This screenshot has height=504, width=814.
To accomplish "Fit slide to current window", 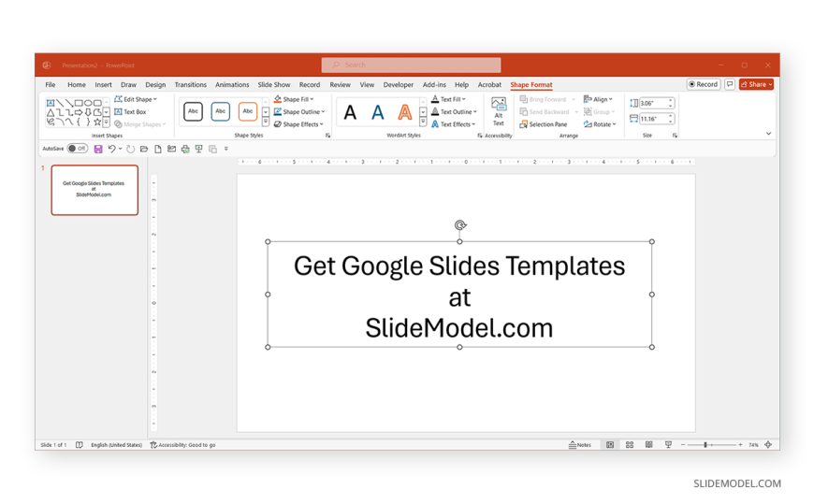I will (768, 445).
